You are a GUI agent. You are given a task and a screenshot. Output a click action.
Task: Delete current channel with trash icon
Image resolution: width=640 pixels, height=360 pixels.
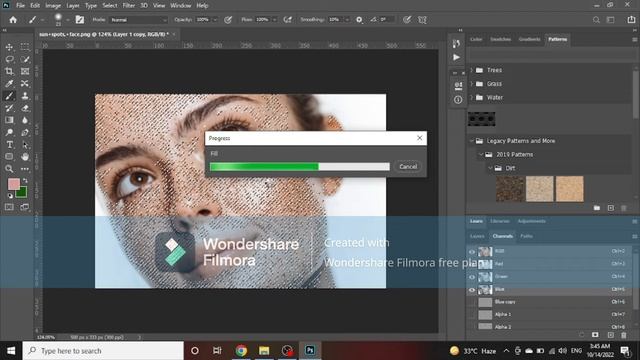click(x=624, y=335)
